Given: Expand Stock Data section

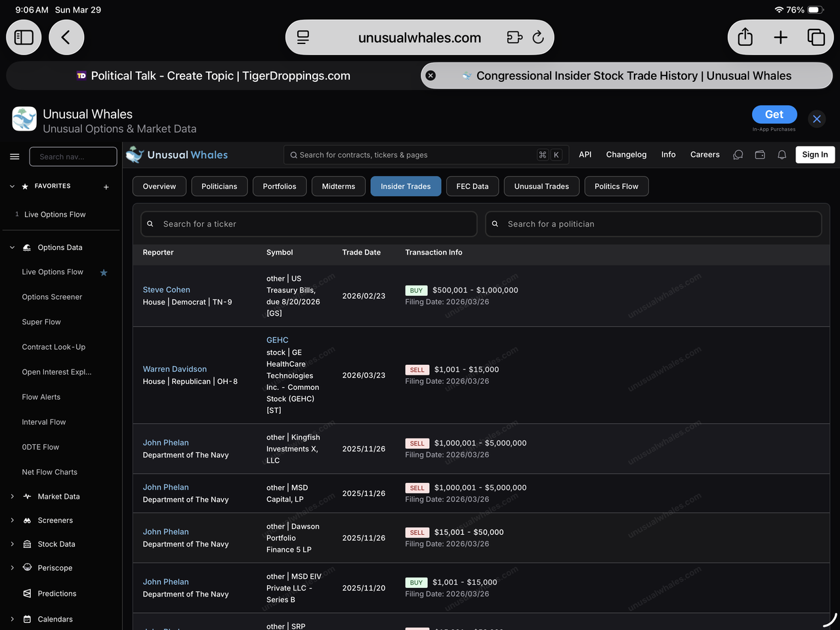Looking at the screenshot, I should 12,544.
